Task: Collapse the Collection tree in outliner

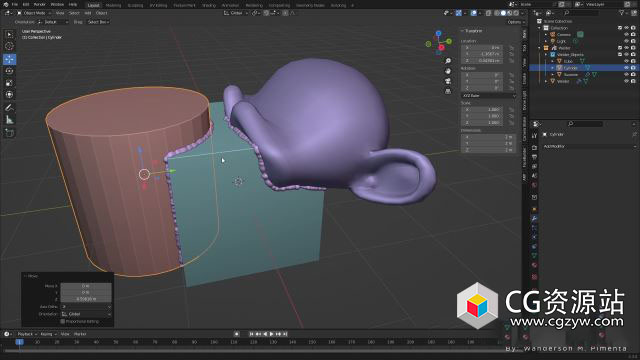Action: point(540,28)
